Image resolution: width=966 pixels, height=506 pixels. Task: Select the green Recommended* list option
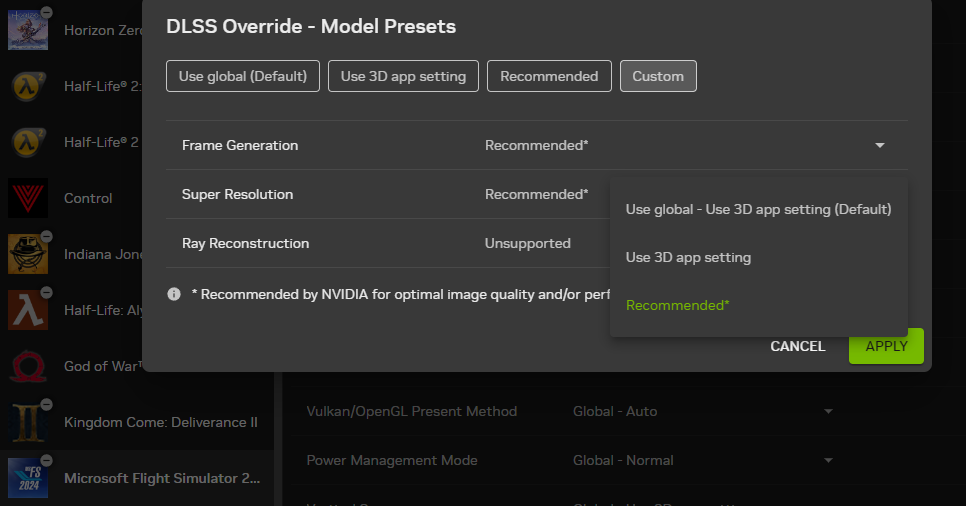tap(677, 305)
